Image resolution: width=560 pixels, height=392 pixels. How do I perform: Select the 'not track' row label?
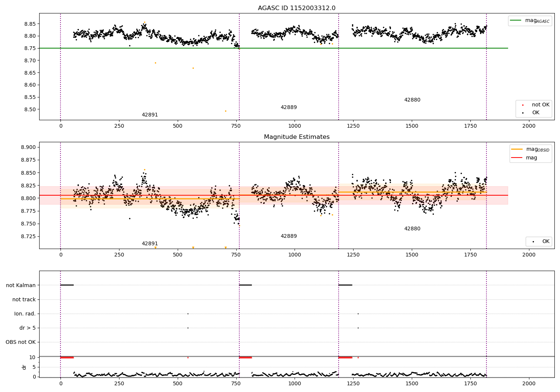point(24,299)
